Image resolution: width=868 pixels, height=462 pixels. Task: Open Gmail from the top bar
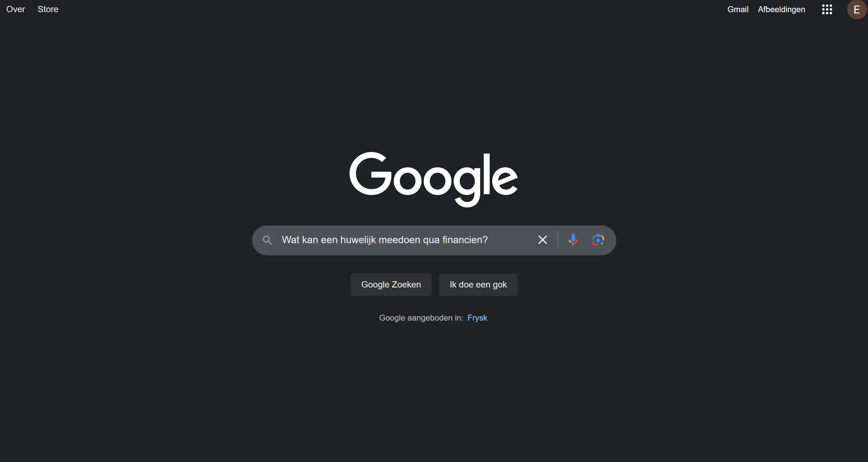click(x=738, y=9)
